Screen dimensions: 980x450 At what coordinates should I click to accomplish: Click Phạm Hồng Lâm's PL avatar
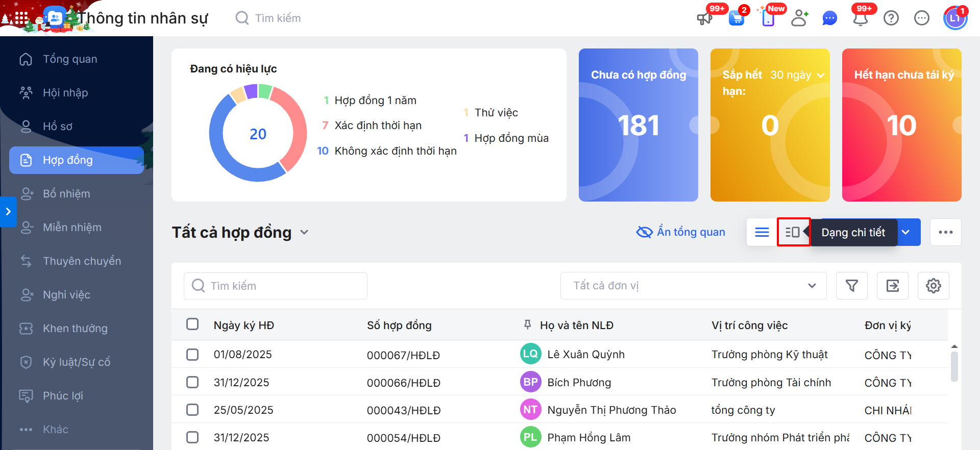pos(531,437)
